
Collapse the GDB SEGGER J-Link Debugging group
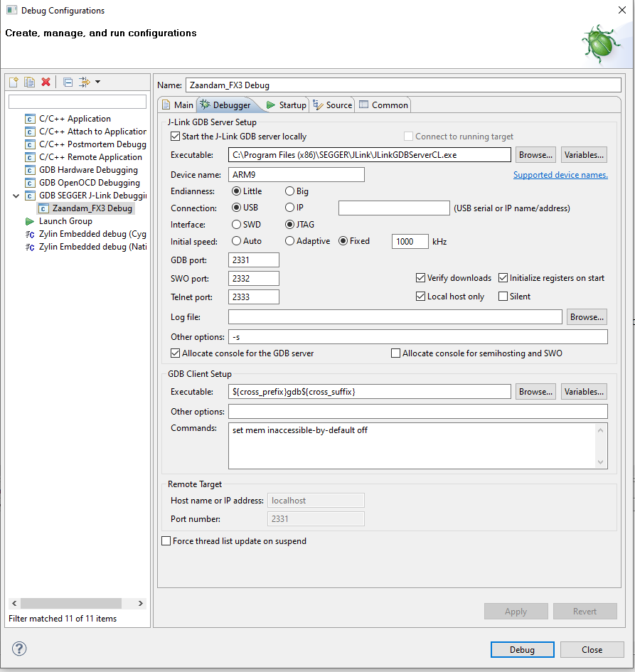point(16,195)
